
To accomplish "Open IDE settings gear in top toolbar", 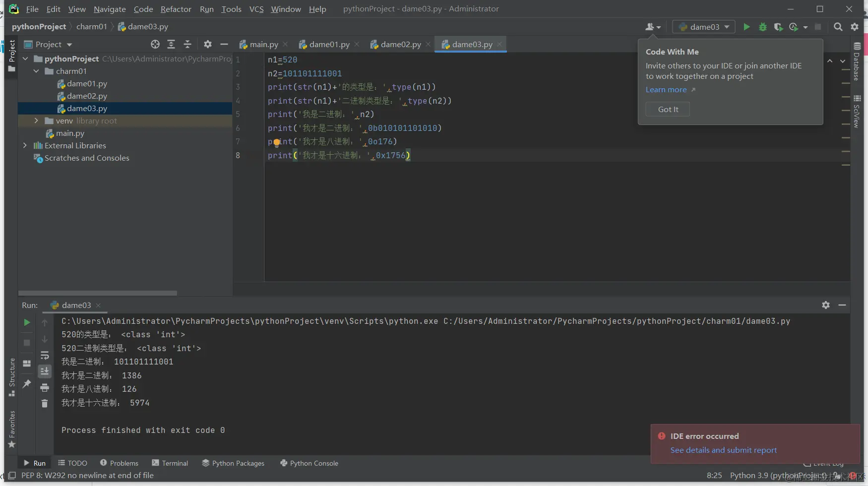I will 855,27.
